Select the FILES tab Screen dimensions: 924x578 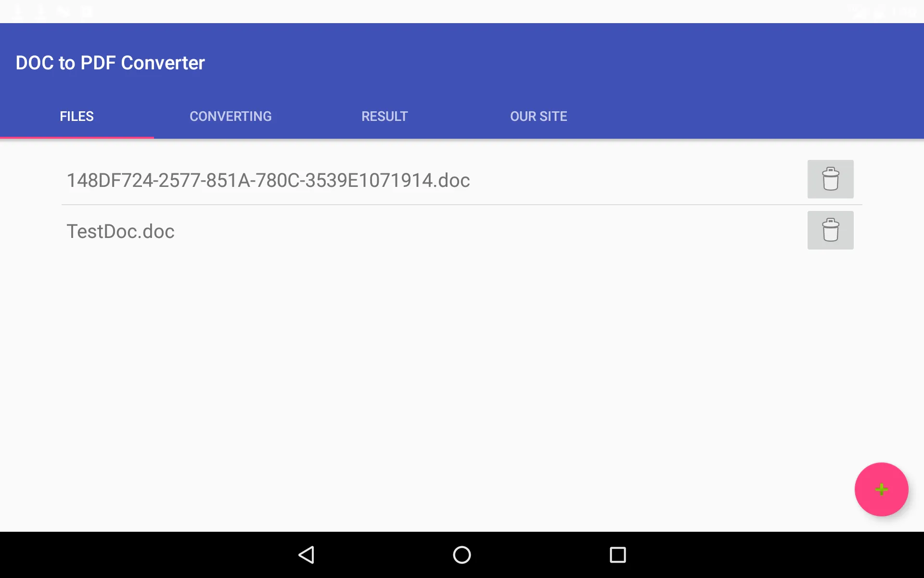coord(77,117)
